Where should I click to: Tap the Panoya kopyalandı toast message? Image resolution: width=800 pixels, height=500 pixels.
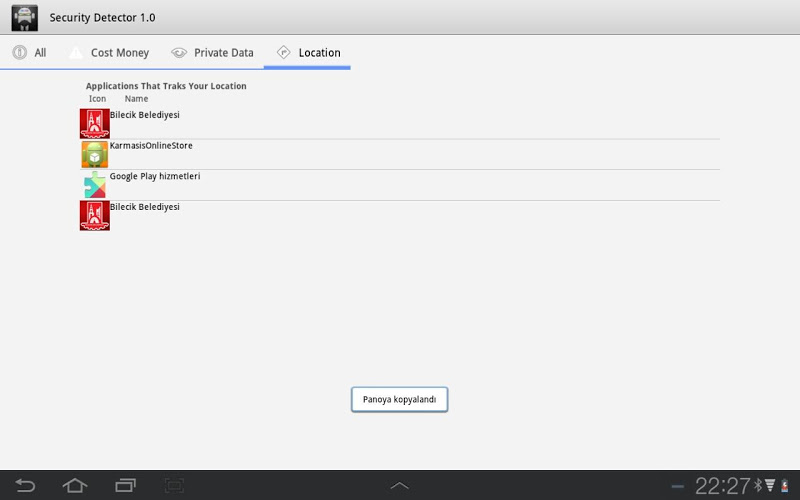click(399, 399)
